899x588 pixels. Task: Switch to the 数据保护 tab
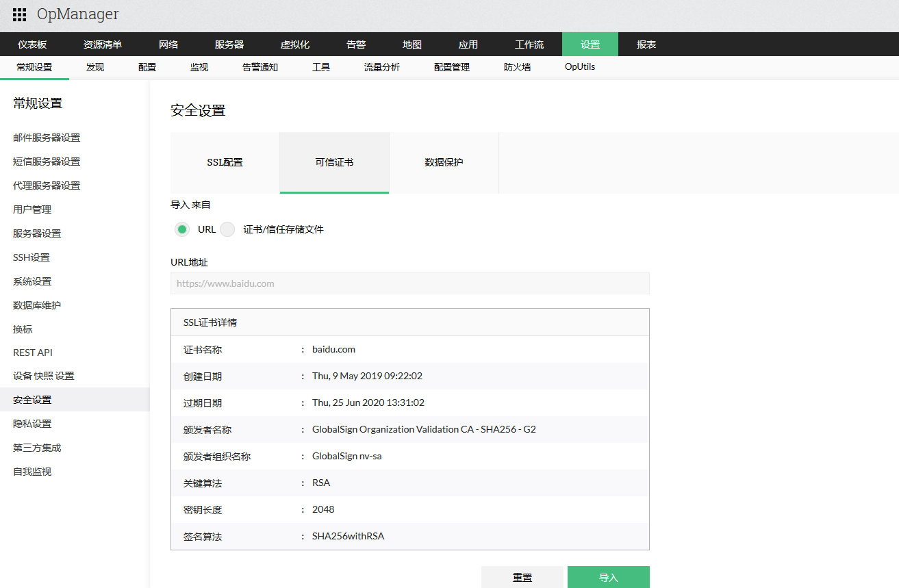pyautogui.click(x=444, y=162)
